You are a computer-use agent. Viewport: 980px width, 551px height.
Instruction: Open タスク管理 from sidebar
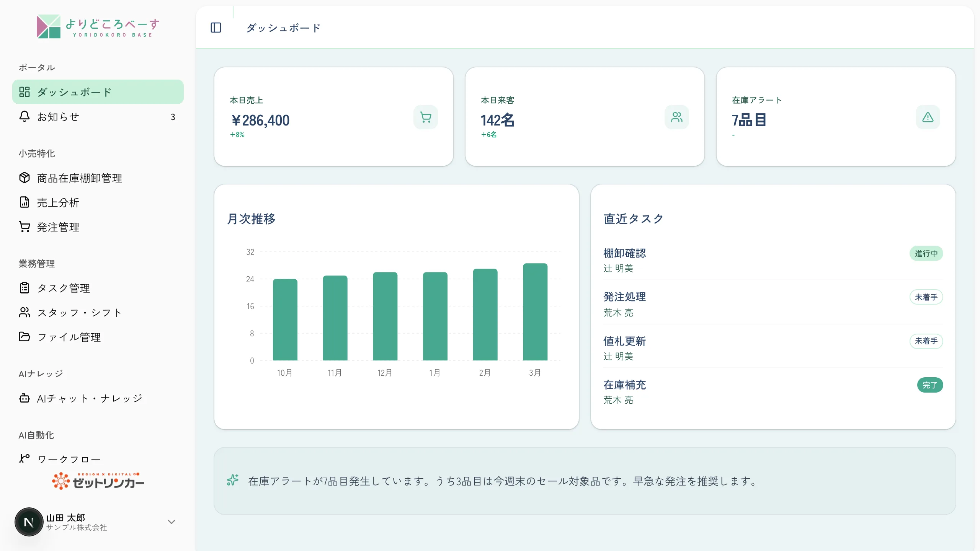[x=98, y=288]
